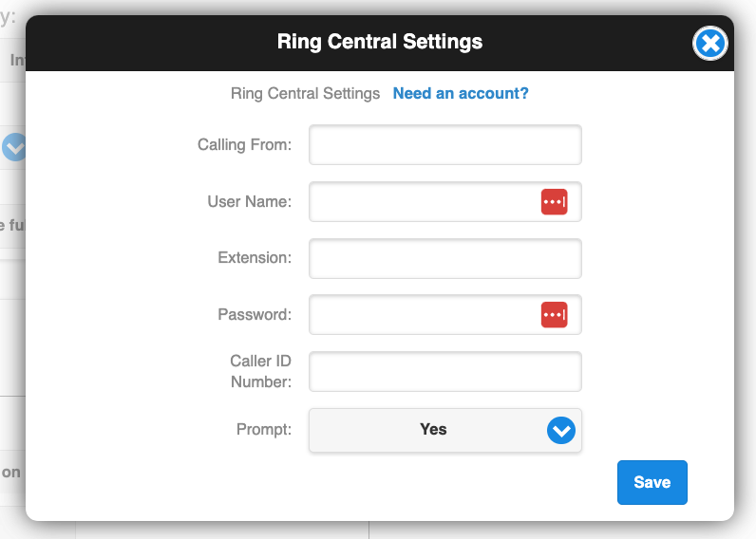Click the "User Name:" label

click(x=249, y=201)
